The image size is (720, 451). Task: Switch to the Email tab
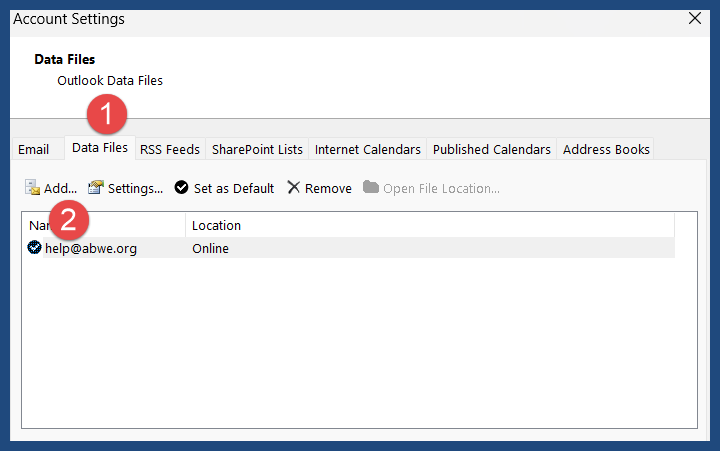pos(34,149)
